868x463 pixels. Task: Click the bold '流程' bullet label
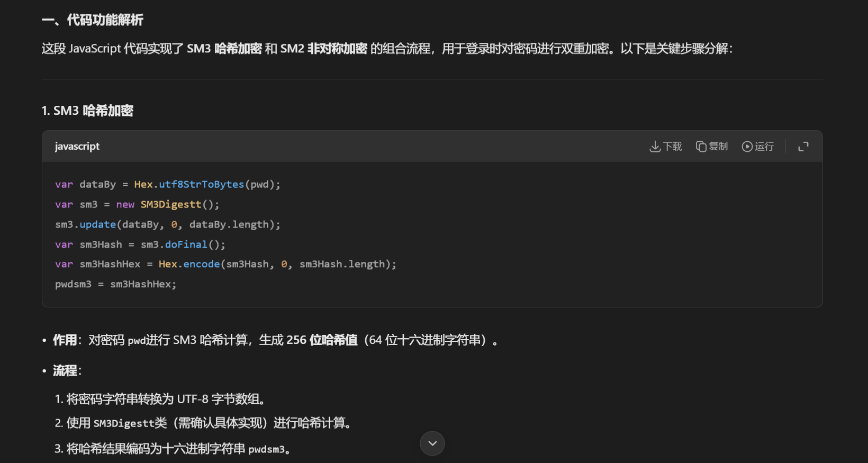(65, 371)
